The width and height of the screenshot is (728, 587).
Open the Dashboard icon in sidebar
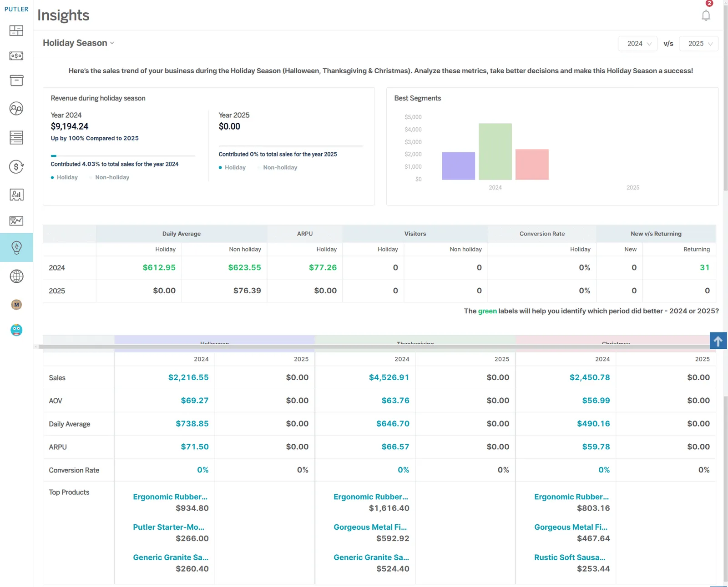pos(16,30)
